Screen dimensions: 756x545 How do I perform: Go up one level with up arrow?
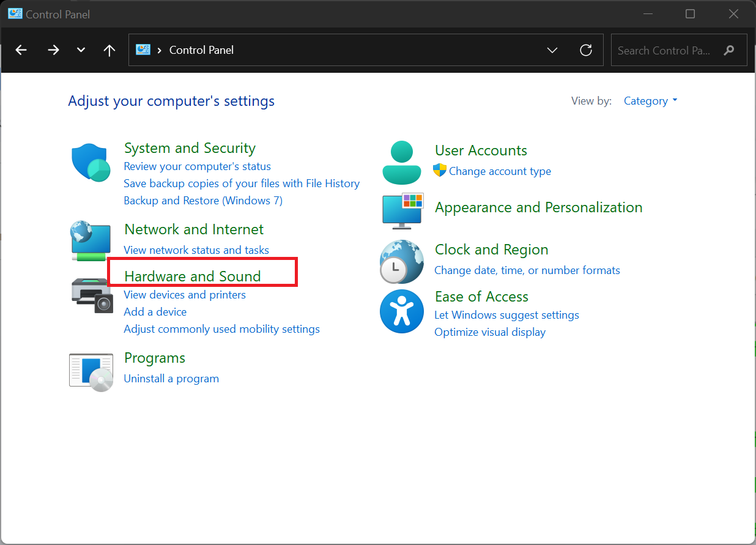[x=109, y=50]
